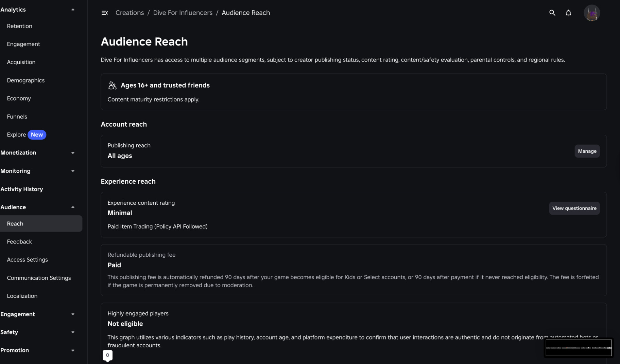Viewport: 620px width, 364px height.
Task: Open notifications bell icon
Action: click(x=568, y=13)
